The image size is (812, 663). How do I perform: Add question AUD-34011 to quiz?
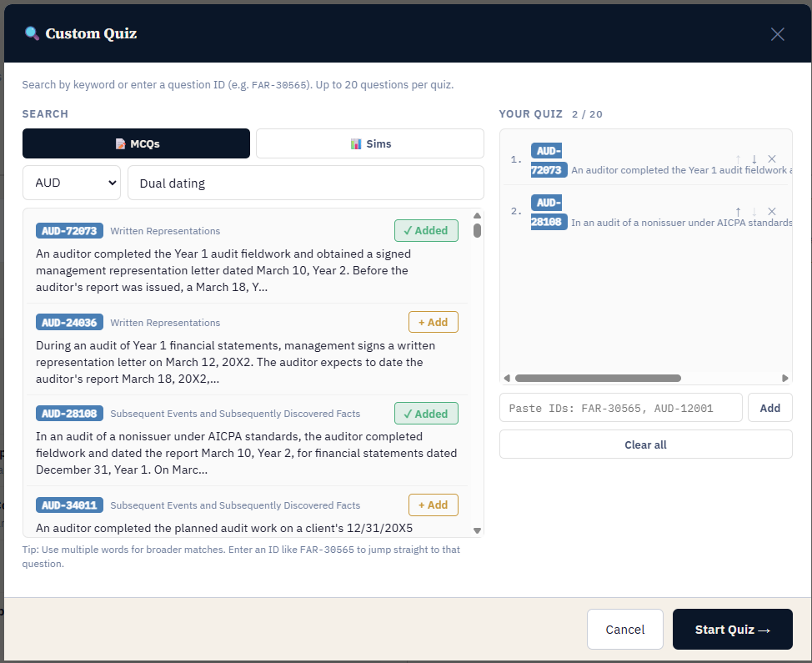434,505
